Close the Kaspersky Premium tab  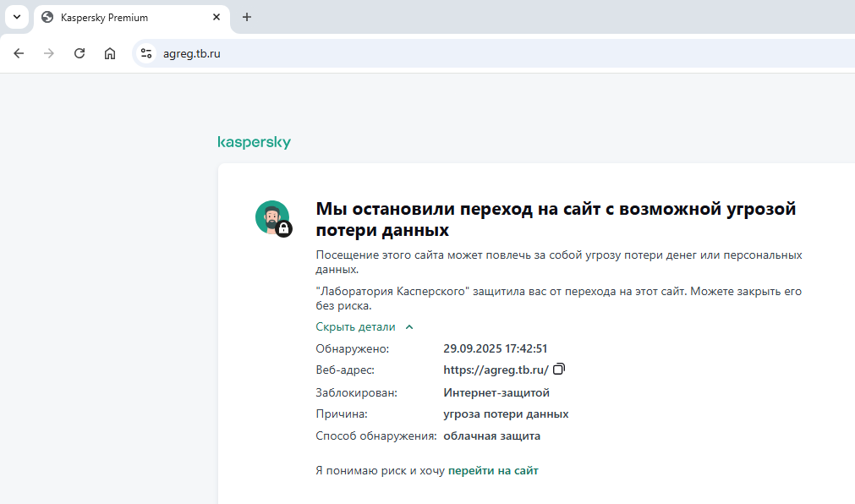pos(216,18)
